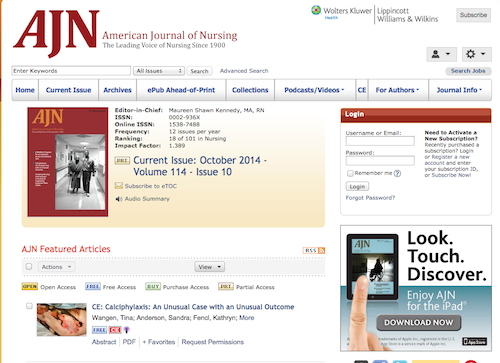Click the Audio Summary speaker icon
Screen dimensions: 500x363
coord(119,199)
